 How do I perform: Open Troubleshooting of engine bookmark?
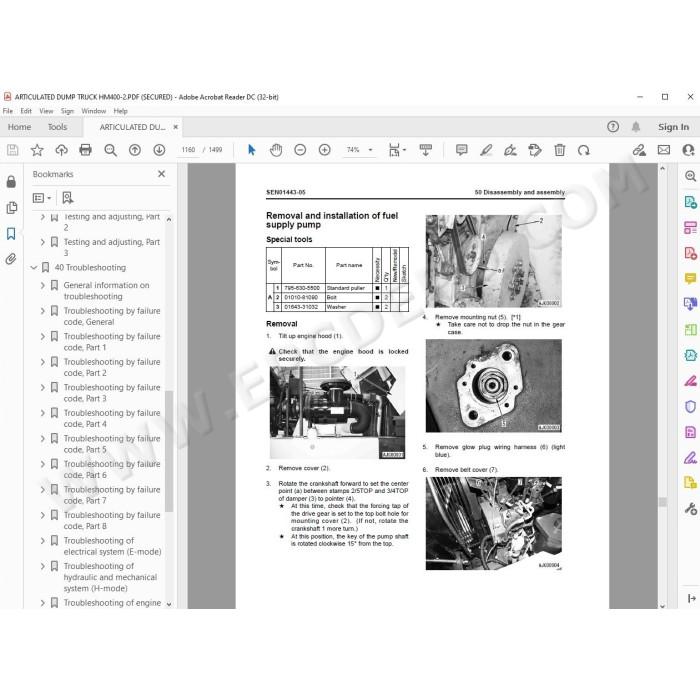click(112, 603)
